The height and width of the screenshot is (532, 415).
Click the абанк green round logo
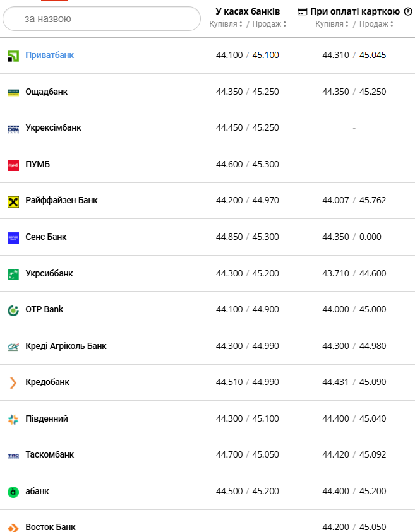(x=13, y=492)
